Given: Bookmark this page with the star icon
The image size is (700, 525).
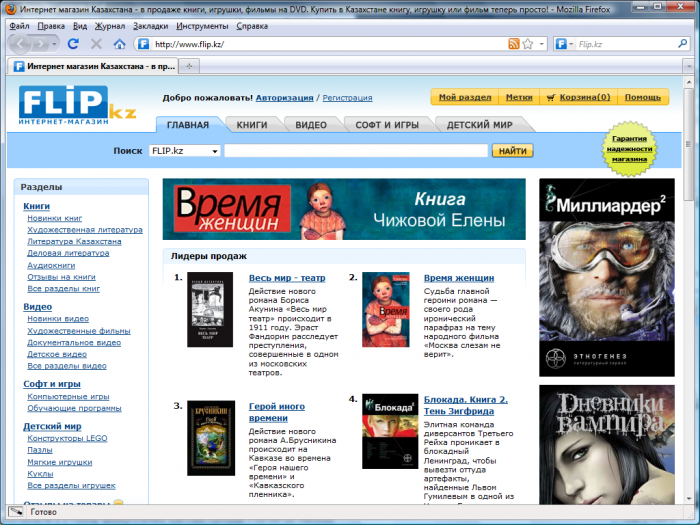Looking at the screenshot, I should pos(528,44).
